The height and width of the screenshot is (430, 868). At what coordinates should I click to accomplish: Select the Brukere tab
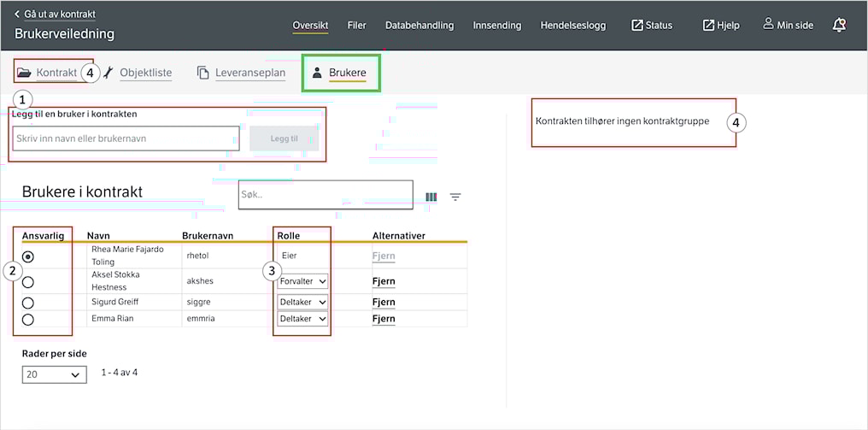click(x=347, y=73)
